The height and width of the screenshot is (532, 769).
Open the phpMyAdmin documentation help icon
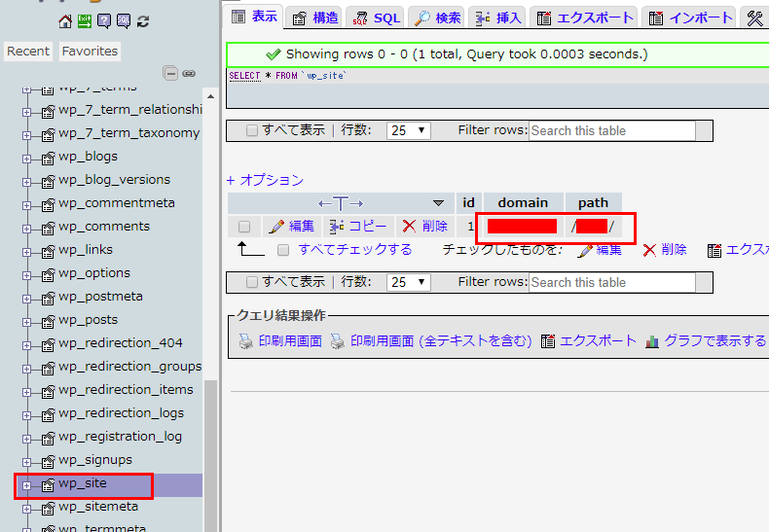click(104, 20)
